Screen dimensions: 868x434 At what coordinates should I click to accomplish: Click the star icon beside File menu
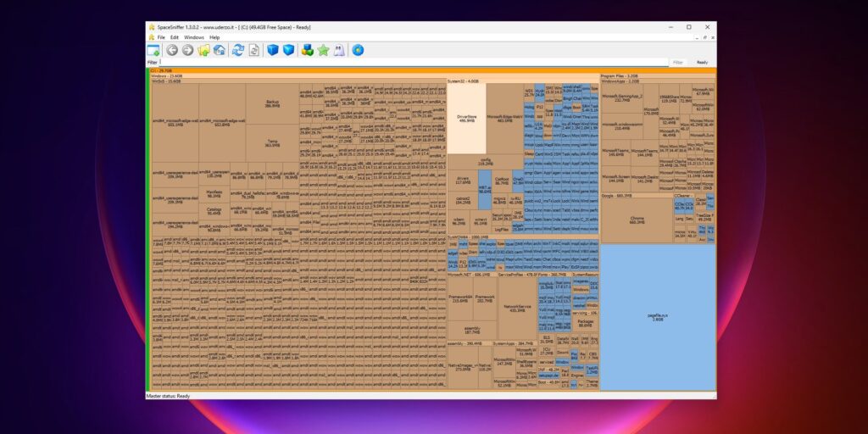point(151,37)
